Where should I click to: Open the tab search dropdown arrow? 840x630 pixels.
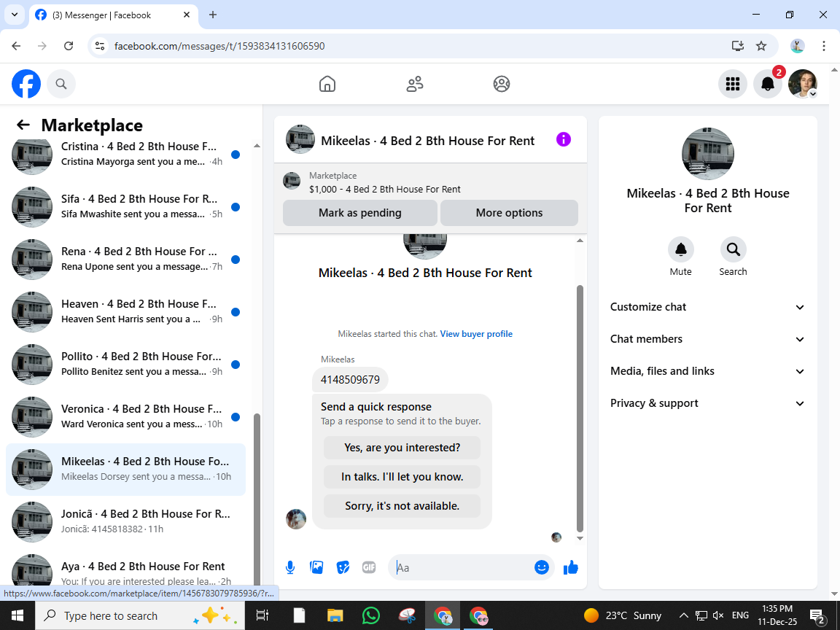15,15
